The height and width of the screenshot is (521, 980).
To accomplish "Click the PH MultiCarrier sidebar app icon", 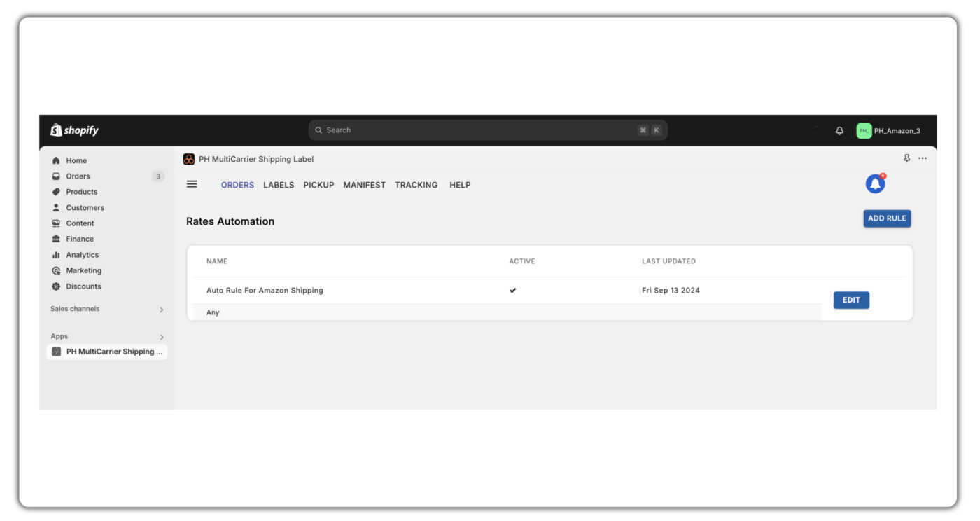I will coord(56,352).
